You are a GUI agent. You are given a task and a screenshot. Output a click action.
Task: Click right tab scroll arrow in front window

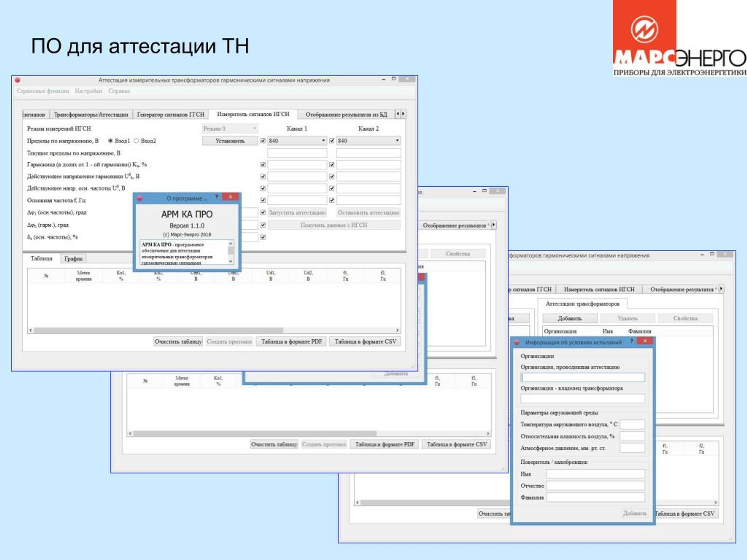(x=403, y=114)
